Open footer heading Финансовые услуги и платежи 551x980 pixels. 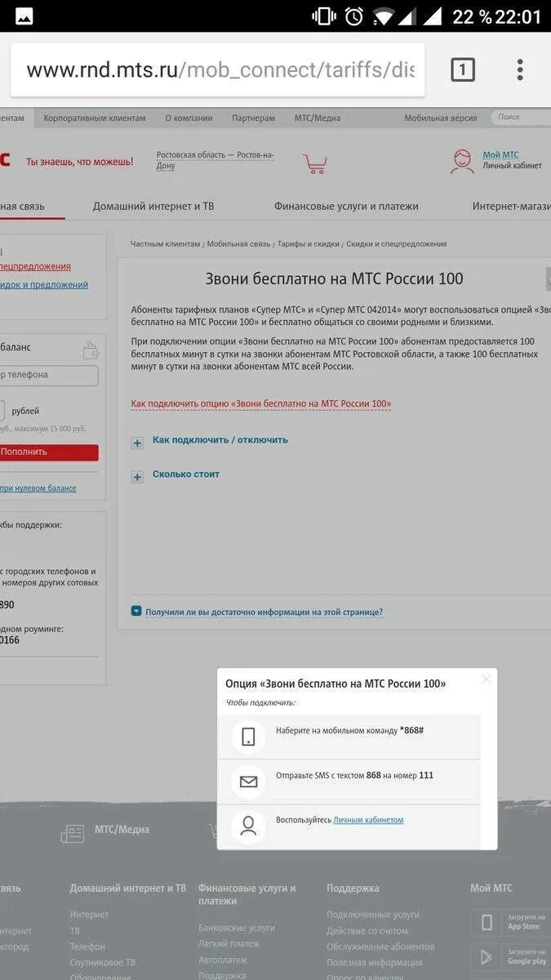247,894
